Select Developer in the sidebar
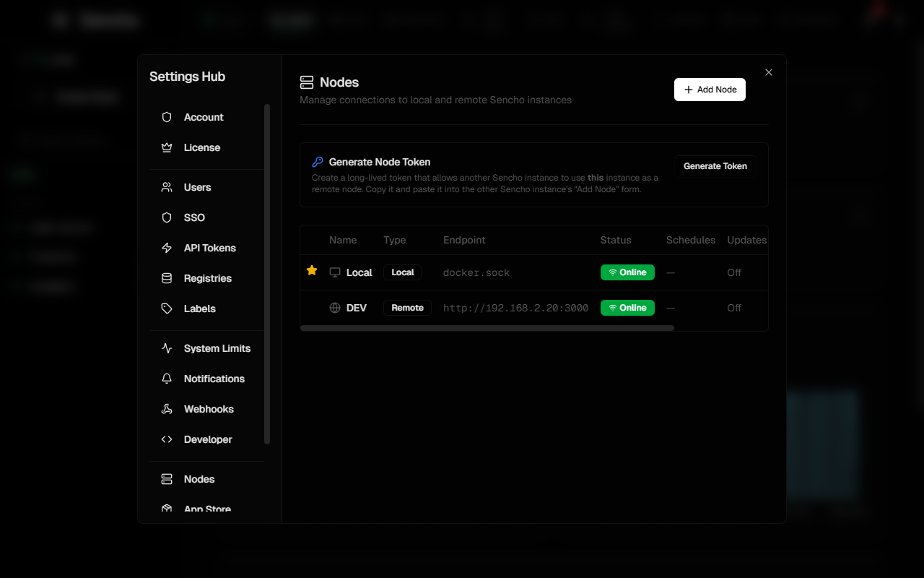 coord(206,439)
